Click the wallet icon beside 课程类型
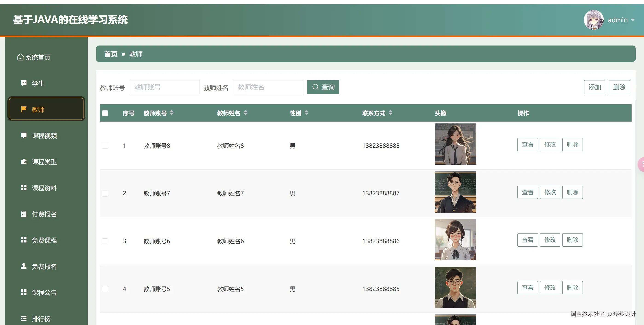Viewport: 644px width, 325px height. coord(23,162)
